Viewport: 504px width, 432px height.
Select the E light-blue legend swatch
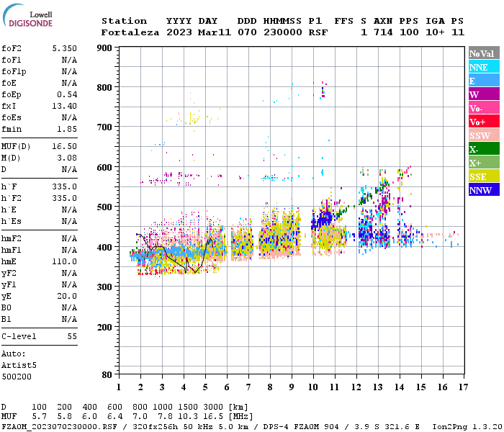click(484, 81)
